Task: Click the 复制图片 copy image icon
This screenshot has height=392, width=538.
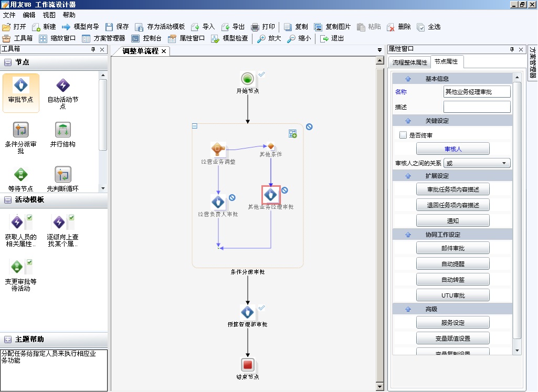Action: (318, 27)
